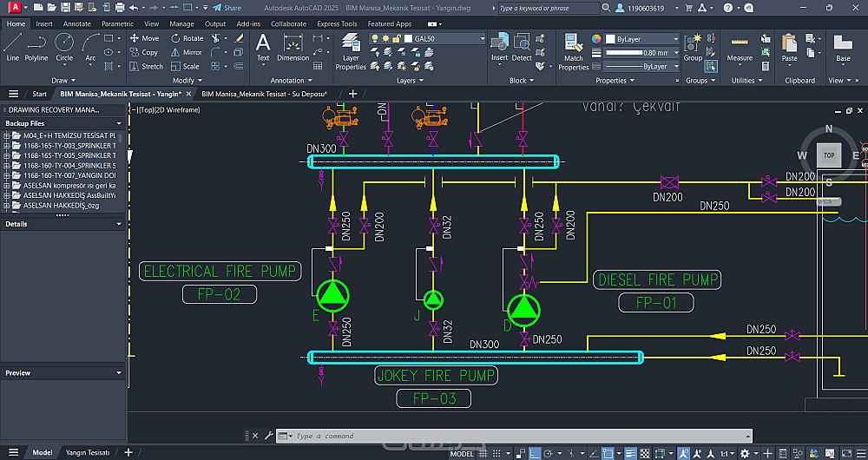
Task: Collapse the Details panel section
Action: [119, 224]
